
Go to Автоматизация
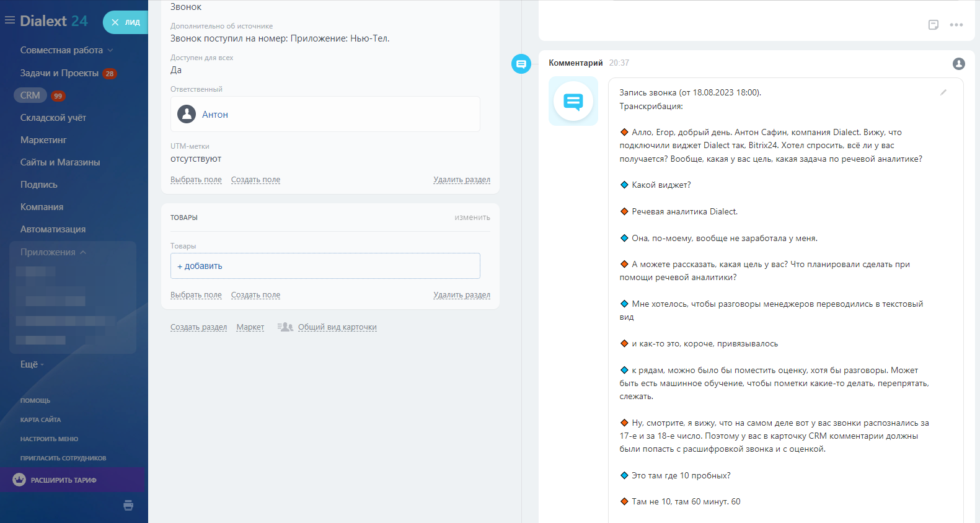point(53,229)
